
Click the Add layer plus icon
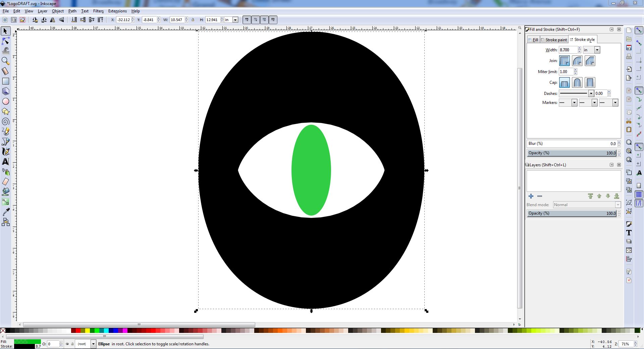coord(531,196)
